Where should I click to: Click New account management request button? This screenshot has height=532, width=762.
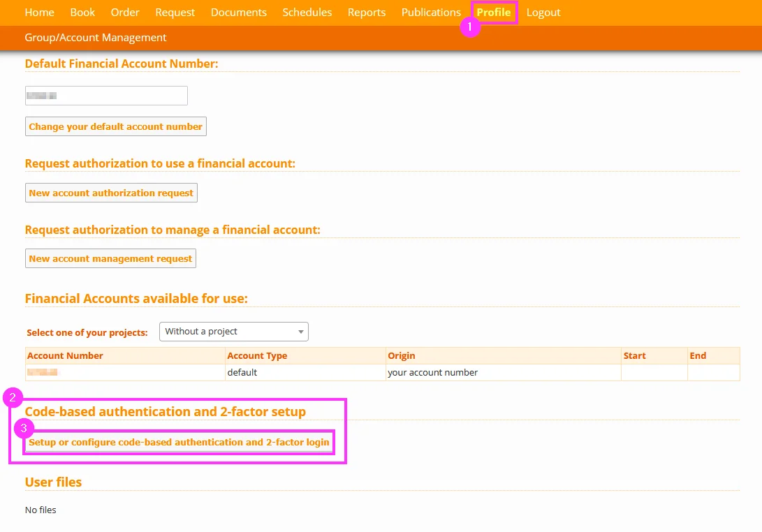110,259
